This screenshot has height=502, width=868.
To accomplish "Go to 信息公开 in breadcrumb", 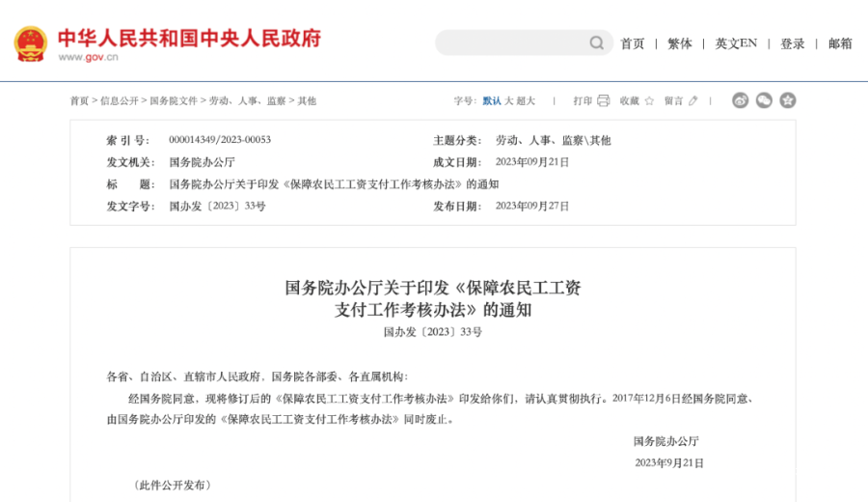I will [119, 100].
